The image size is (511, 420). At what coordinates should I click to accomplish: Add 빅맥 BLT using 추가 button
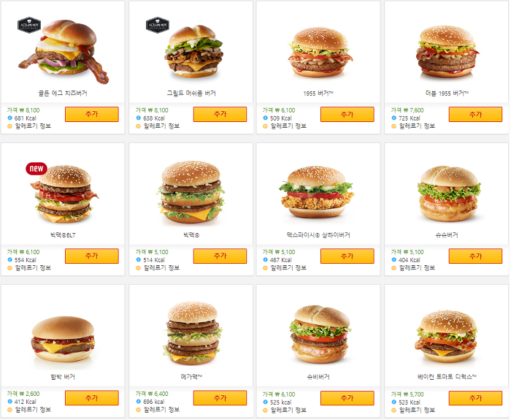coord(92,256)
